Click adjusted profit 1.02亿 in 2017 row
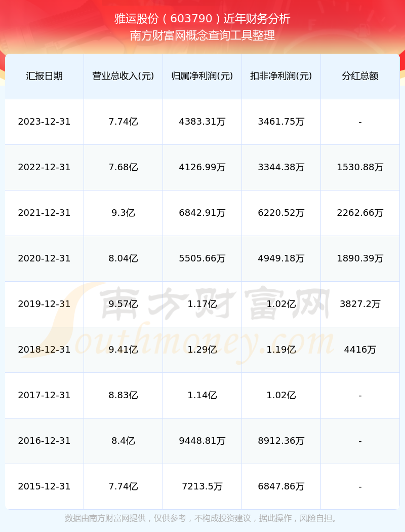 click(x=281, y=395)
